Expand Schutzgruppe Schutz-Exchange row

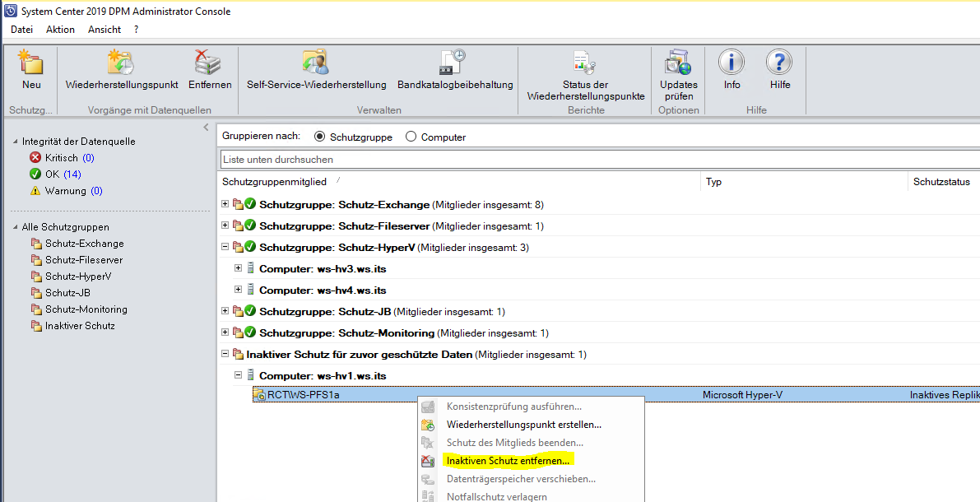point(225,204)
